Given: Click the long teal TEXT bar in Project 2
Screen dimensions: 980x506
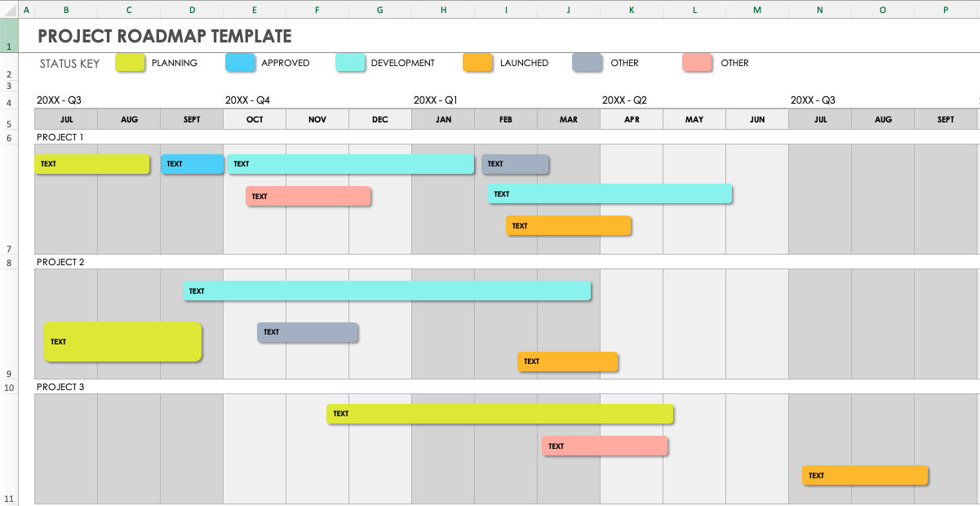Looking at the screenshot, I should pyautogui.click(x=388, y=291).
